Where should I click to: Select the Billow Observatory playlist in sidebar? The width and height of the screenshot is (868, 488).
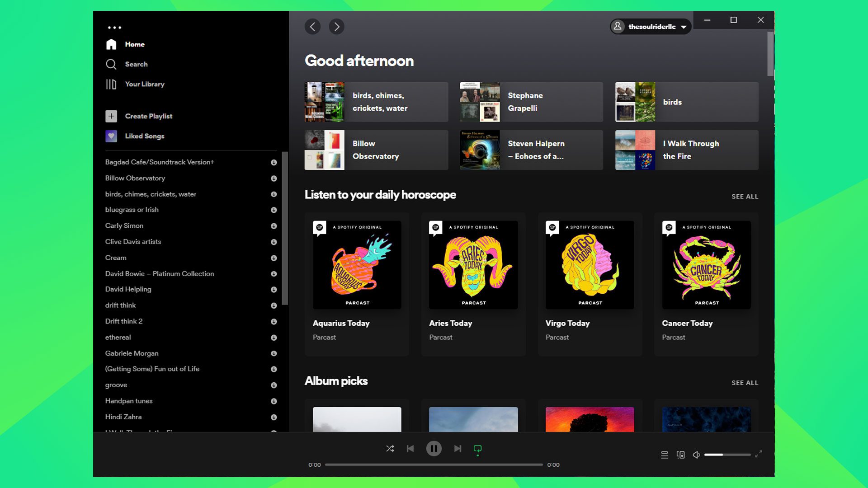(135, 178)
